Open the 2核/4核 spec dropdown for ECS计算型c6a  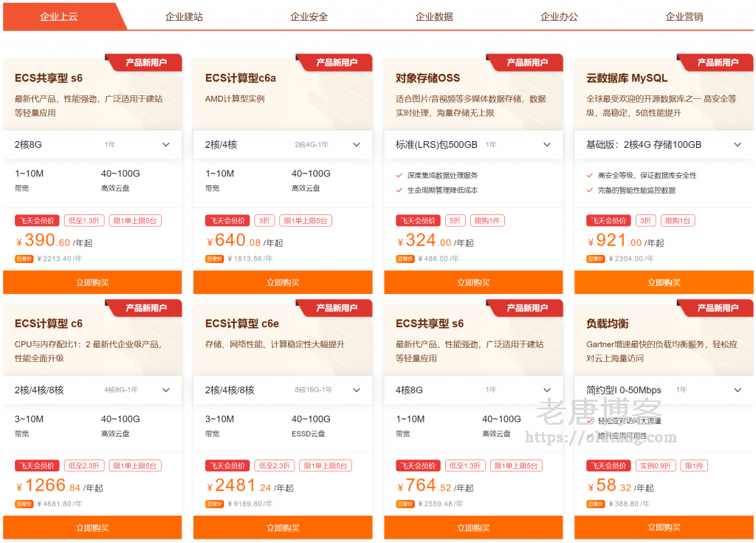pyautogui.click(x=283, y=144)
